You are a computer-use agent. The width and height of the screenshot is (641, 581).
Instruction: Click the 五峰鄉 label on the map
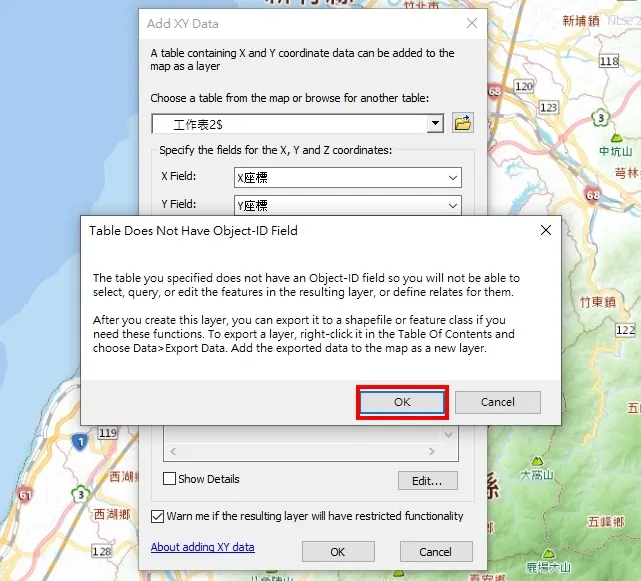click(606, 521)
